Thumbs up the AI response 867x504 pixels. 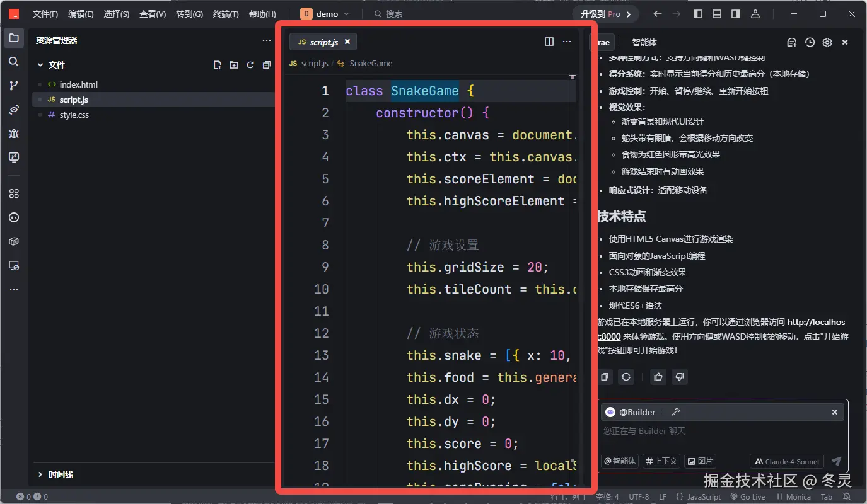pos(658,377)
